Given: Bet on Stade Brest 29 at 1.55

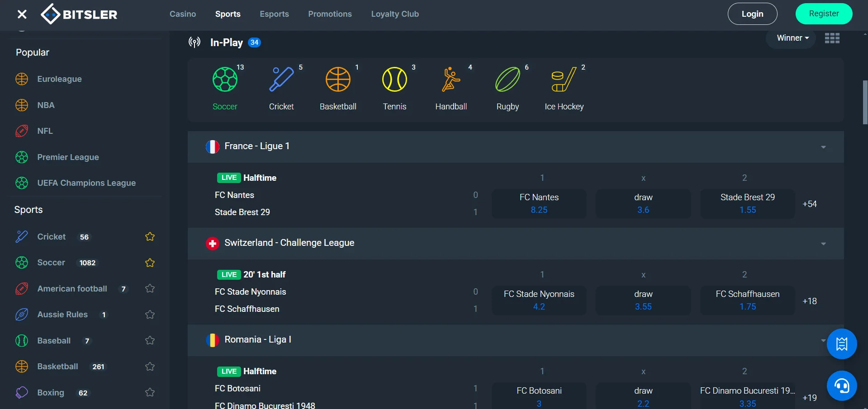Looking at the screenshot, I should coord(748,204).
